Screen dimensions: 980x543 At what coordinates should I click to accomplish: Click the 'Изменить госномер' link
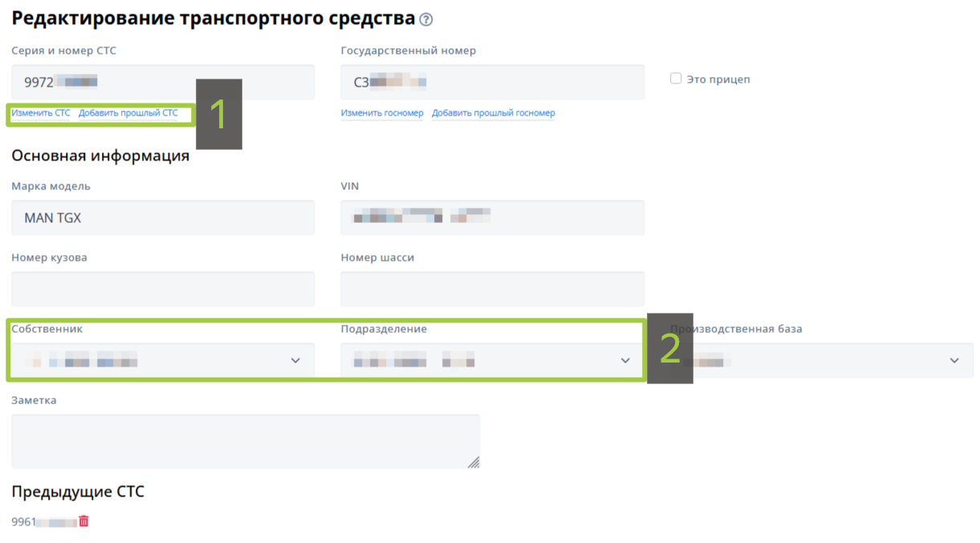click(x=382, y=113)
